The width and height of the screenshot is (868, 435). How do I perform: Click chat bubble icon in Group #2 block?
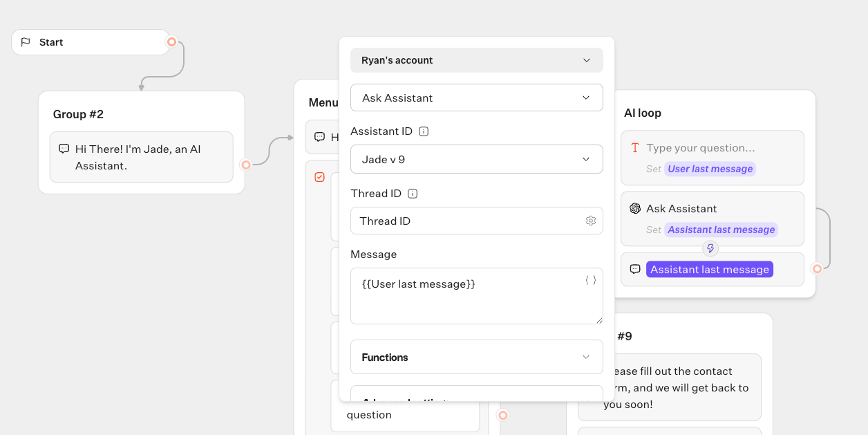tap(64, 149)
